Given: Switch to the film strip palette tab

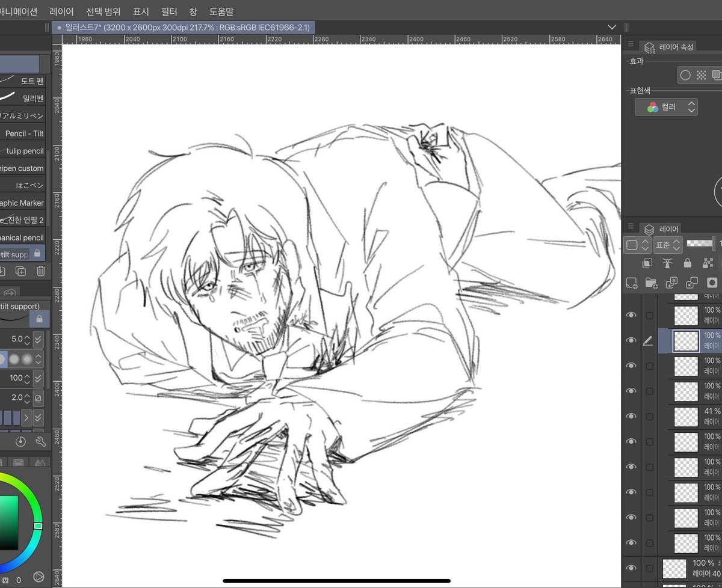Looking at the screenshot, I should 19,463.
